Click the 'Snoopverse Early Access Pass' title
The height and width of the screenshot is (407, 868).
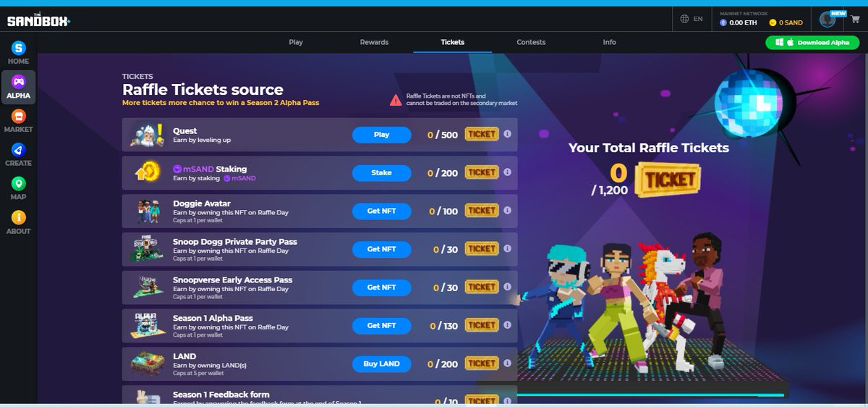pyautogui.click(x=232, y=280)
